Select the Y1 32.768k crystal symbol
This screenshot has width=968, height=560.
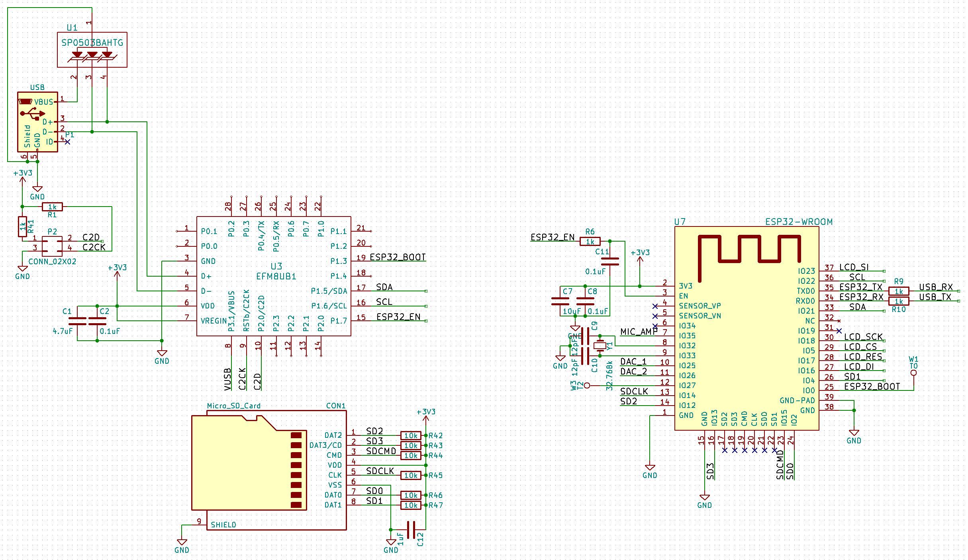(x=600, y=345)
